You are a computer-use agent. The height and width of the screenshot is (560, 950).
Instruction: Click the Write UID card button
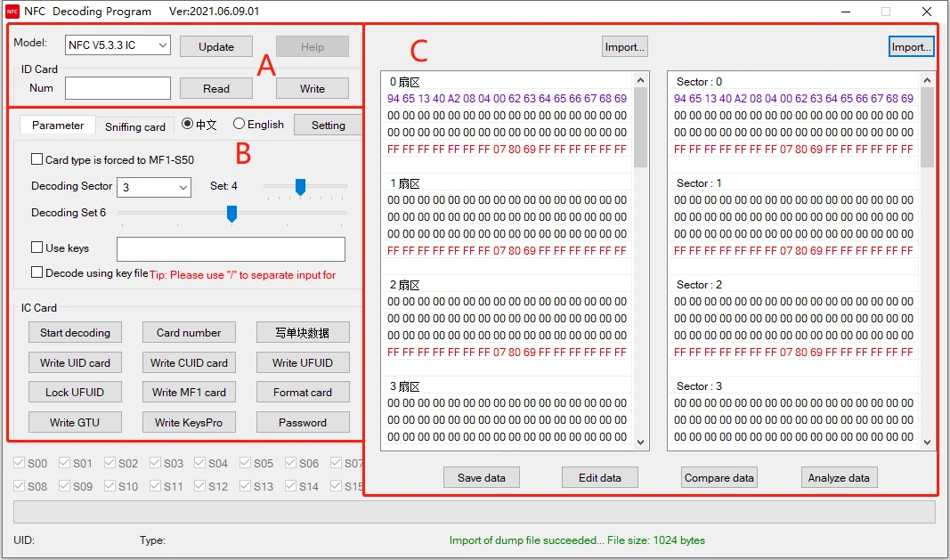click(x=75, y=362)
